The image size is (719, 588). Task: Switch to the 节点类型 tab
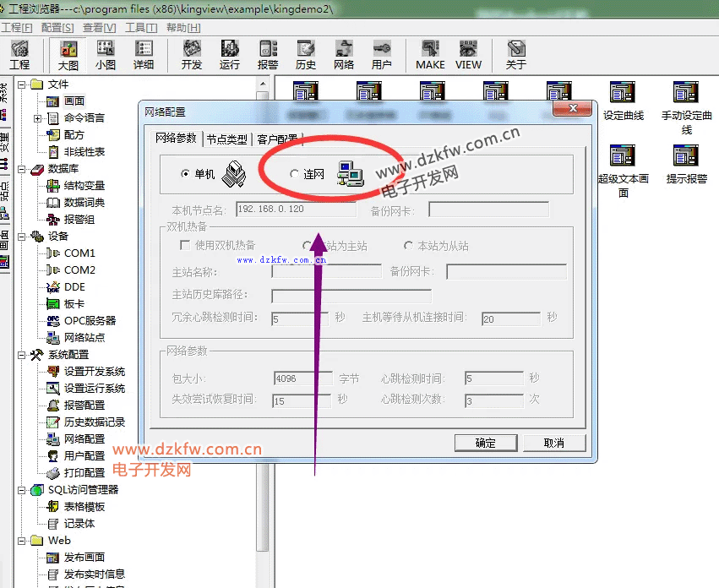227,139
